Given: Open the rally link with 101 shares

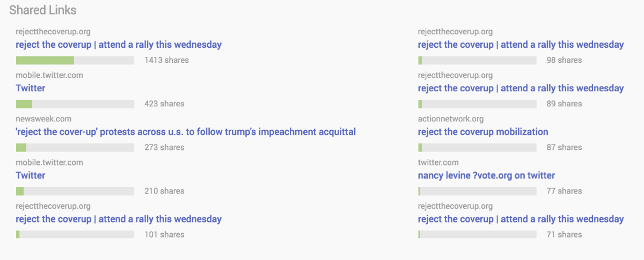Looking at the screenshot, I should point(119,219).
